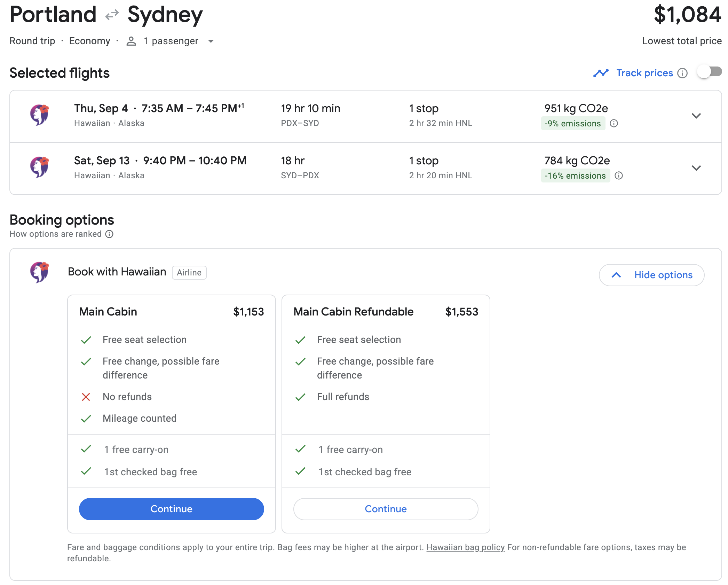Click the 'PDX–SYD' route text

click(x=300, y=123)
